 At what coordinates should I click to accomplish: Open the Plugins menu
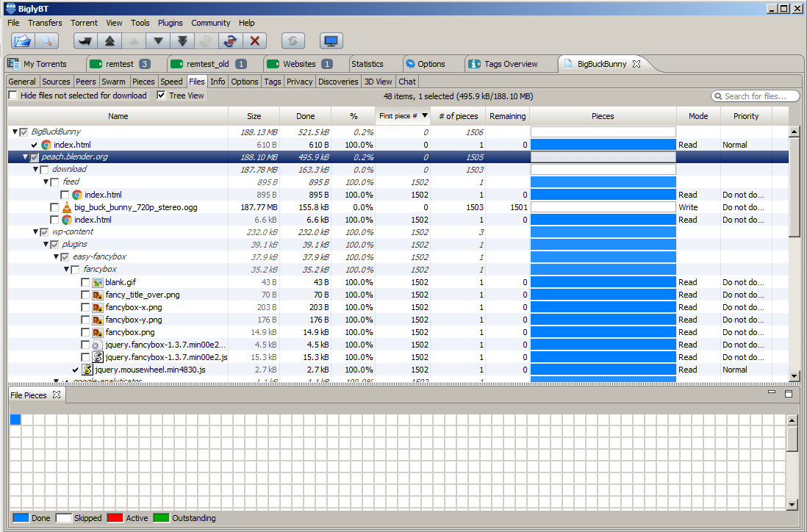[x=170, y=23]
